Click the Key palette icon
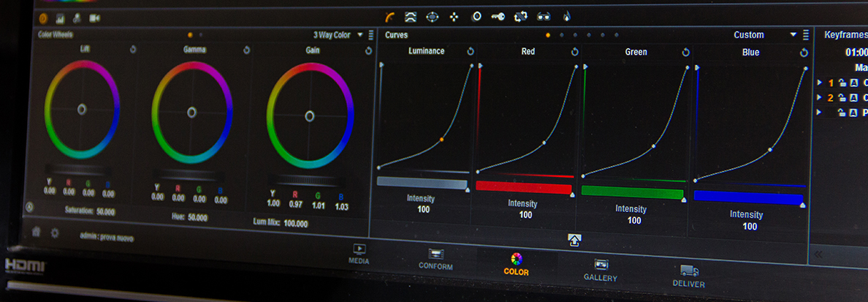Viewport: 868px width, 302px height. tap(498, 16)
